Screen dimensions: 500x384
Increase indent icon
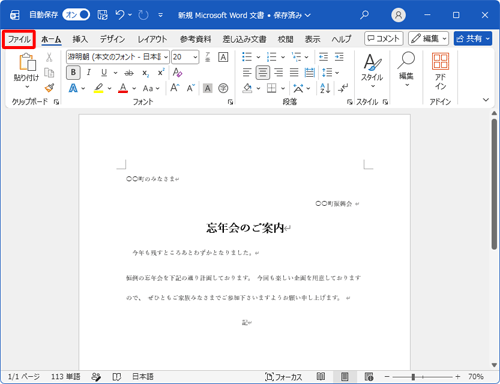(x=339, y=57)
